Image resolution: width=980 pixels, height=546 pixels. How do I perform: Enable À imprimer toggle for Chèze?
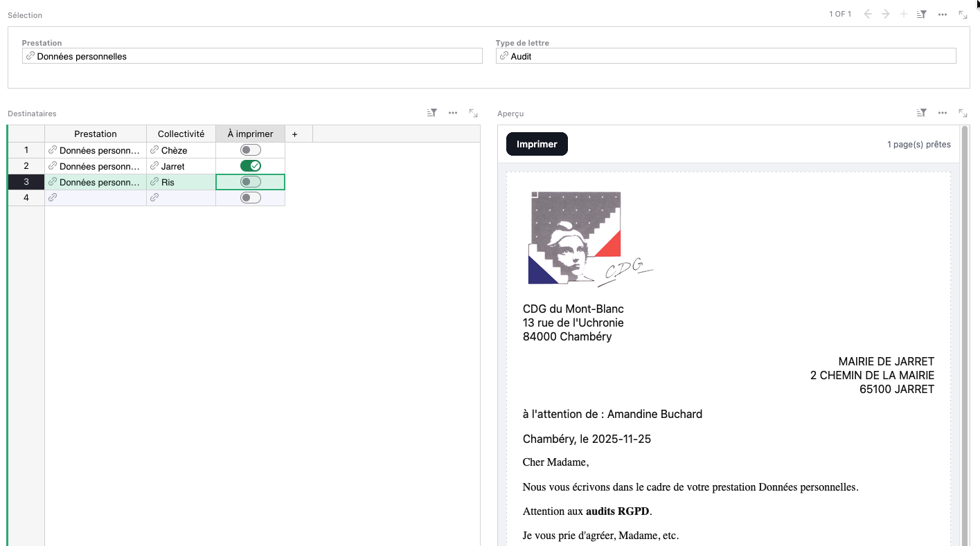250,150
